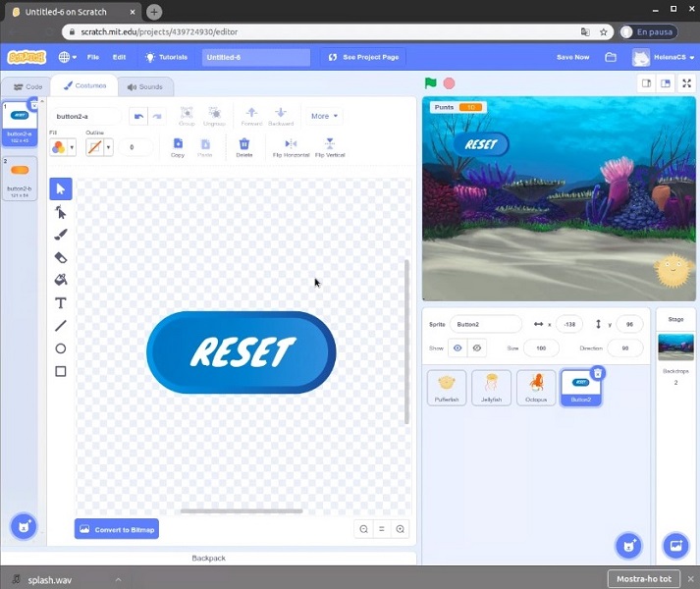
Task: Select the arrow Select tool
Action: click(61, 188)
